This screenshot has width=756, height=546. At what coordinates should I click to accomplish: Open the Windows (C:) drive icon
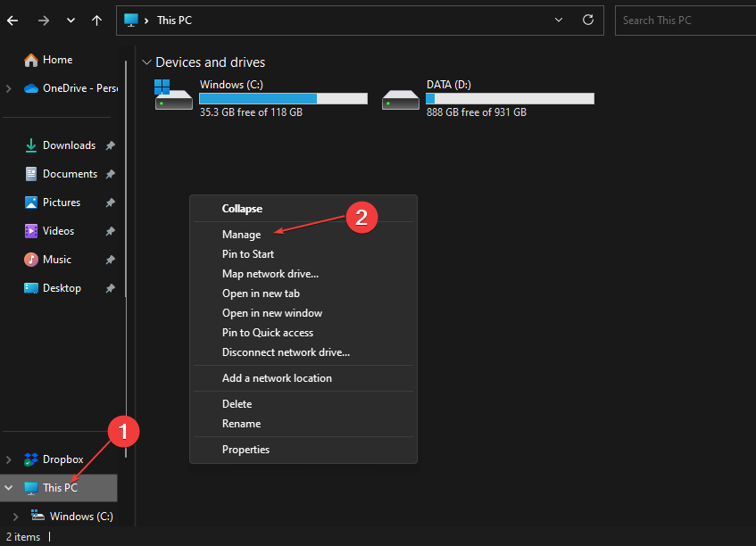coord(173,96)
